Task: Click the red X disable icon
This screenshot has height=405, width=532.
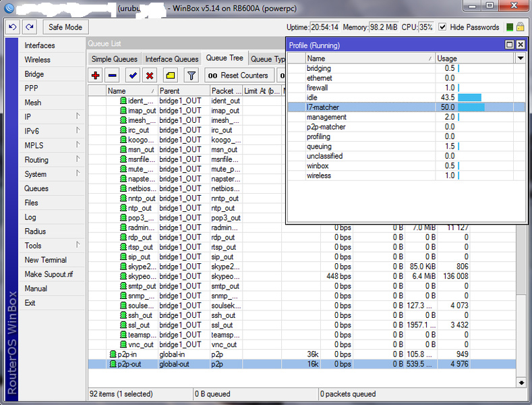Action: [150, 76]
